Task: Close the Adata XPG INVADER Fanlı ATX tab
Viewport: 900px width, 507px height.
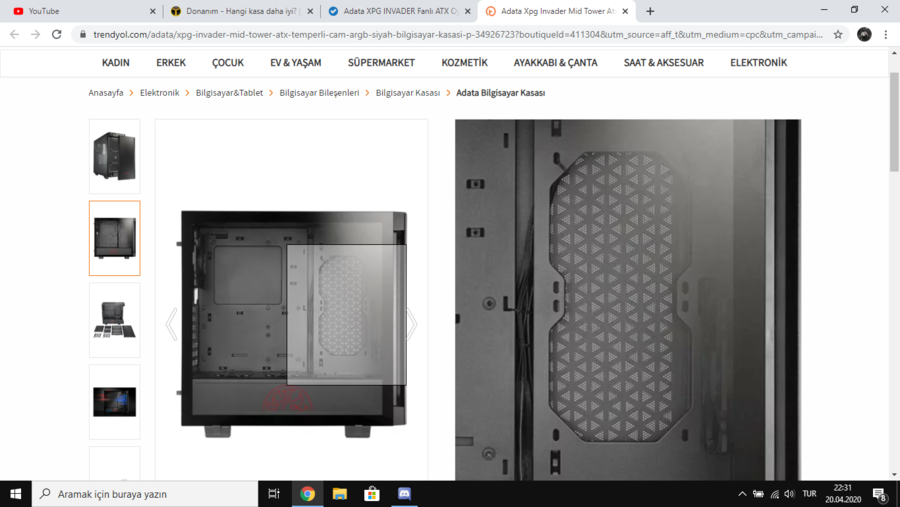Action: pos(467,11)
